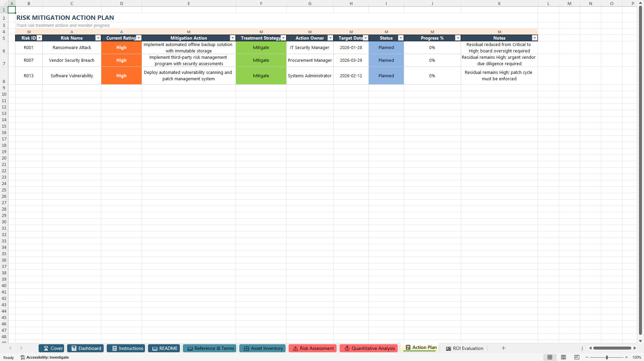644x361 pixels.
Task: Open the Quantitative Analysis sheet tab
Action: pos(368,348)
